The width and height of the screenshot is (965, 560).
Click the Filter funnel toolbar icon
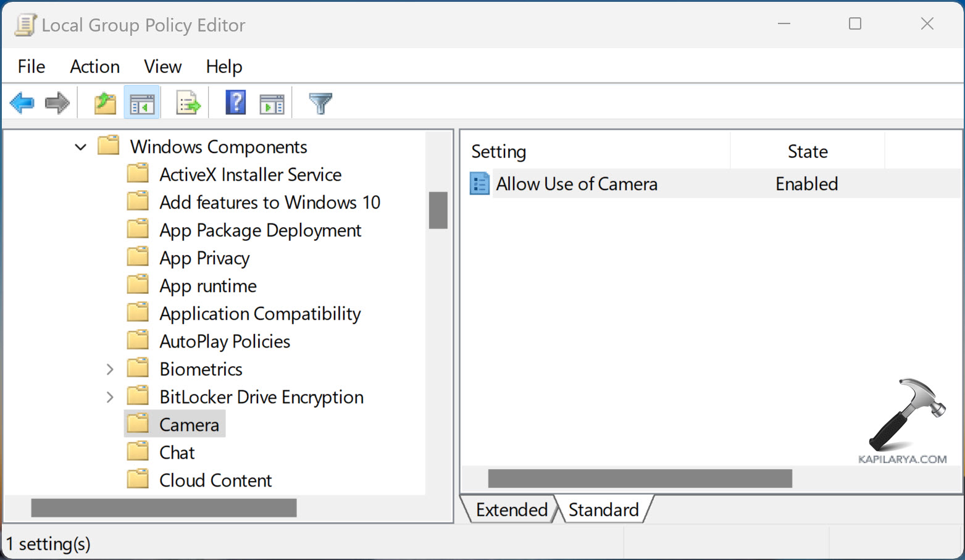(x=320, y=103)
